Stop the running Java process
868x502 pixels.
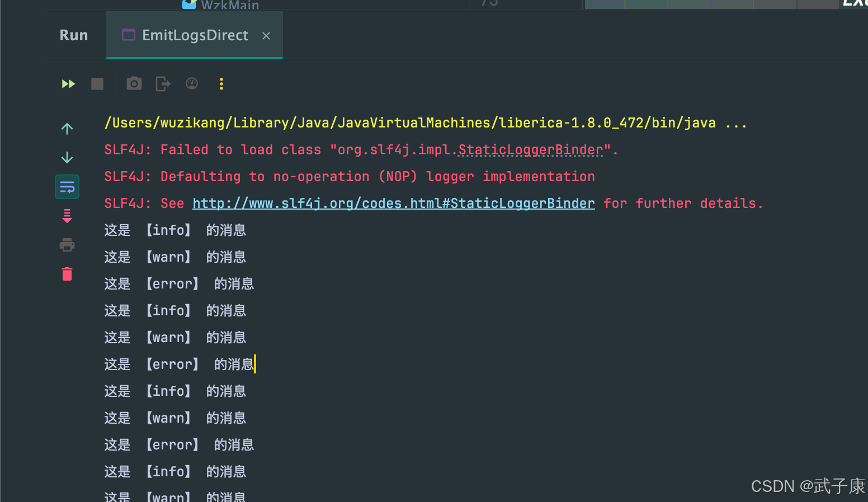(x=97, y=84)
